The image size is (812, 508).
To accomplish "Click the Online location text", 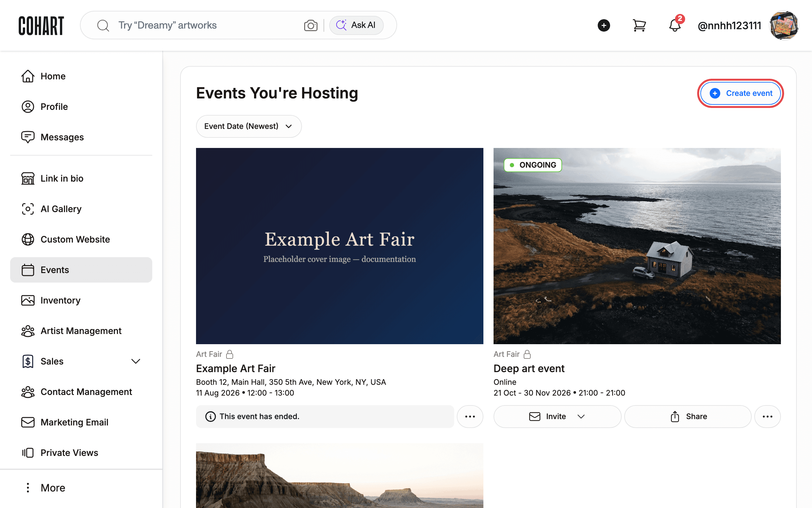I will click(505, 382).
